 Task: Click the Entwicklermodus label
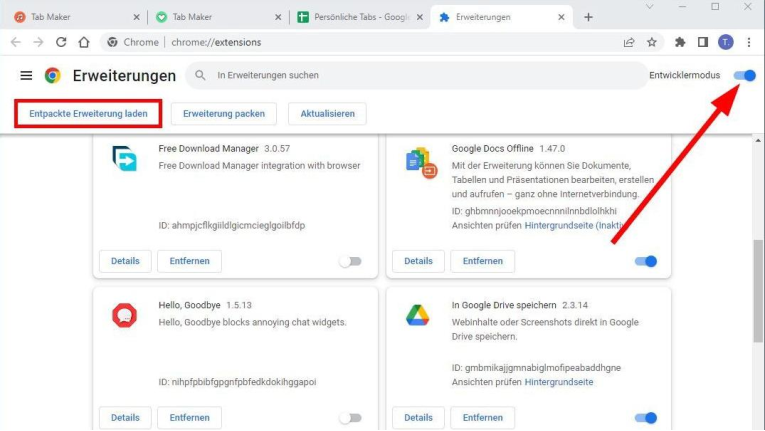point(684,75)
